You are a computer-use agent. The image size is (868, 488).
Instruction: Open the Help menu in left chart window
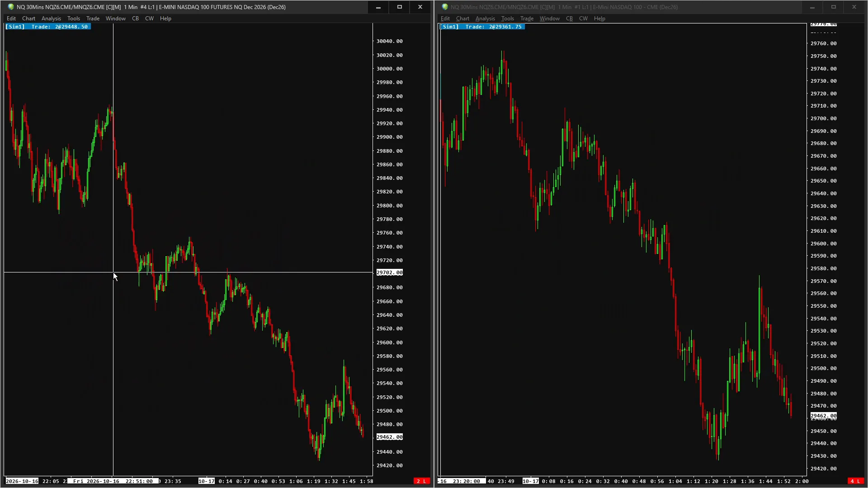pyautogui.click(x=165, y=19)
